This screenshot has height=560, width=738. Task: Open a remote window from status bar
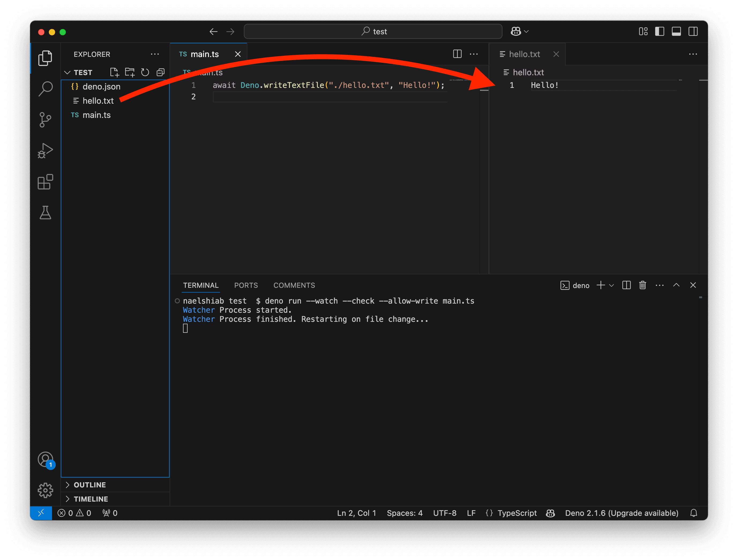[41, 513]
